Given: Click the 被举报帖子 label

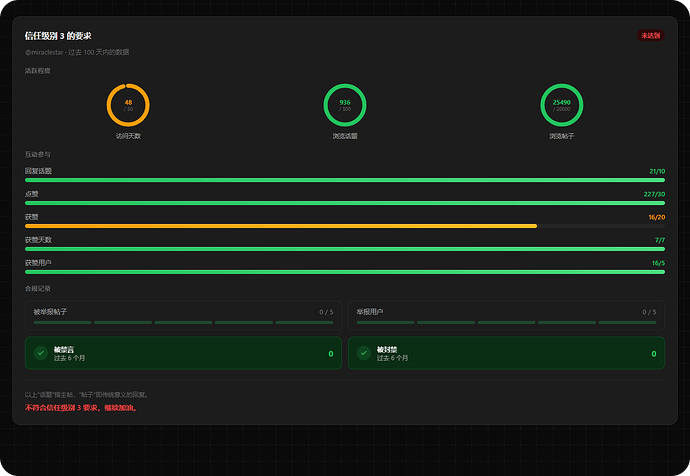Looking at the screenshot, I should (x=50, y=311).
